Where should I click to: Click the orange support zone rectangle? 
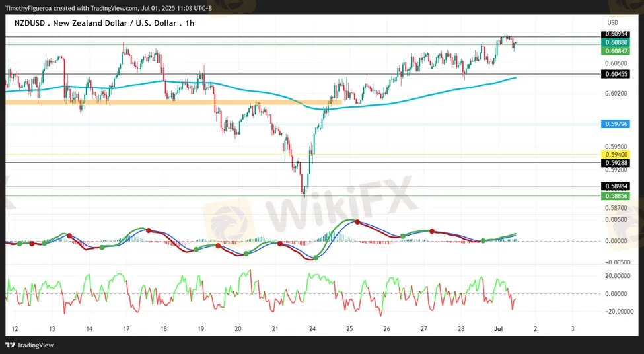[173, 102]
